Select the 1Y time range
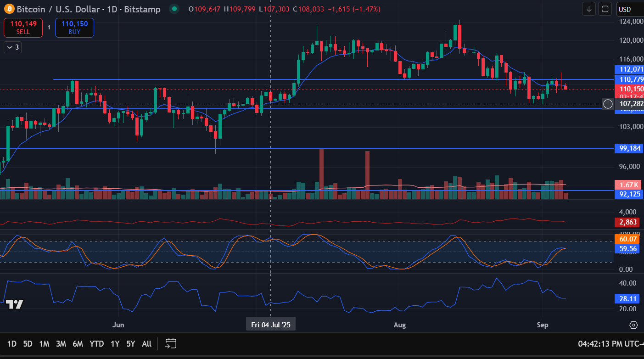Image resolution: width=644 pixels, height=359 pixels. coord(115,343)
